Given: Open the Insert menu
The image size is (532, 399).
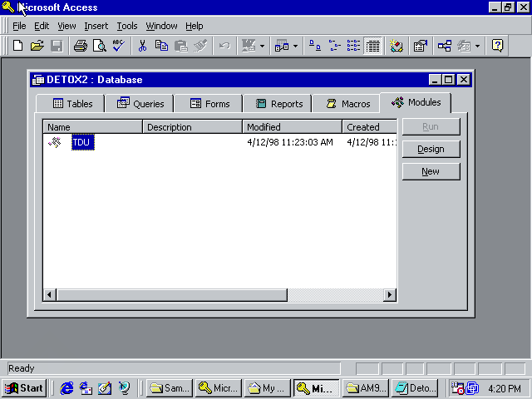Looking at the screenshot, I should tap(96, 26).
